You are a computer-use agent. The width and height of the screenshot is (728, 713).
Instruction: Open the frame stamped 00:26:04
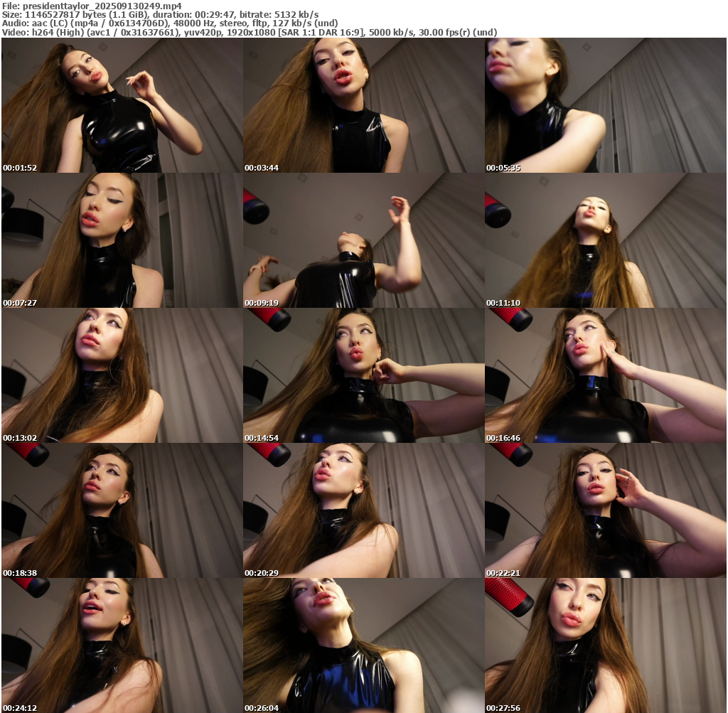(x=364, y=645)
